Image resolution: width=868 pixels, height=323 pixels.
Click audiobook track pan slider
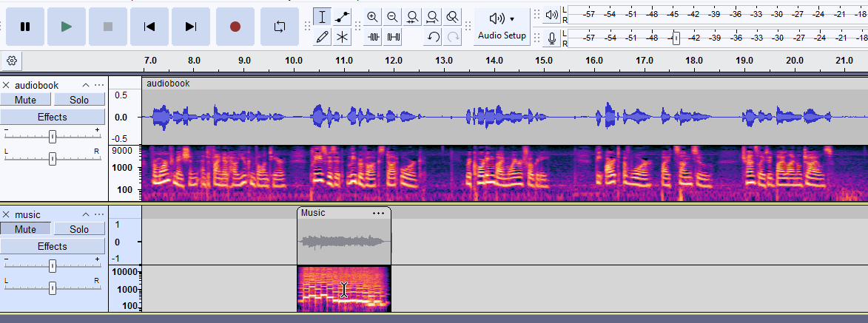click(x=52, y=159)
